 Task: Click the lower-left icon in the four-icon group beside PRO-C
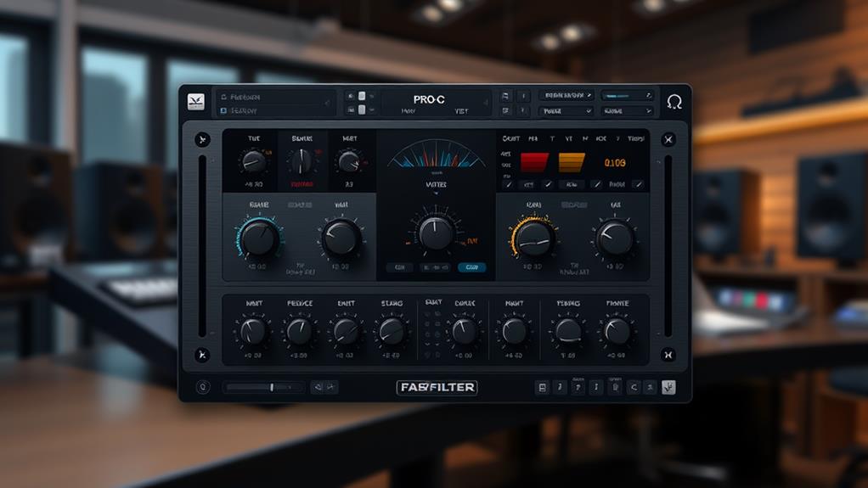coord(505,110)
